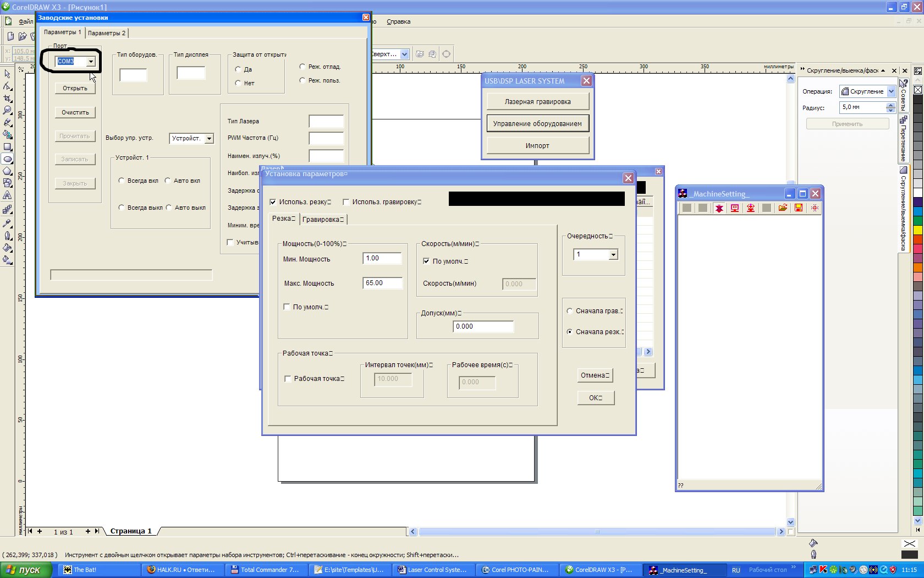The height and width of the screenshot is (578, 924).
Task: Choose the Crop tool in the toolbox
Action: [x=7, y=98]
